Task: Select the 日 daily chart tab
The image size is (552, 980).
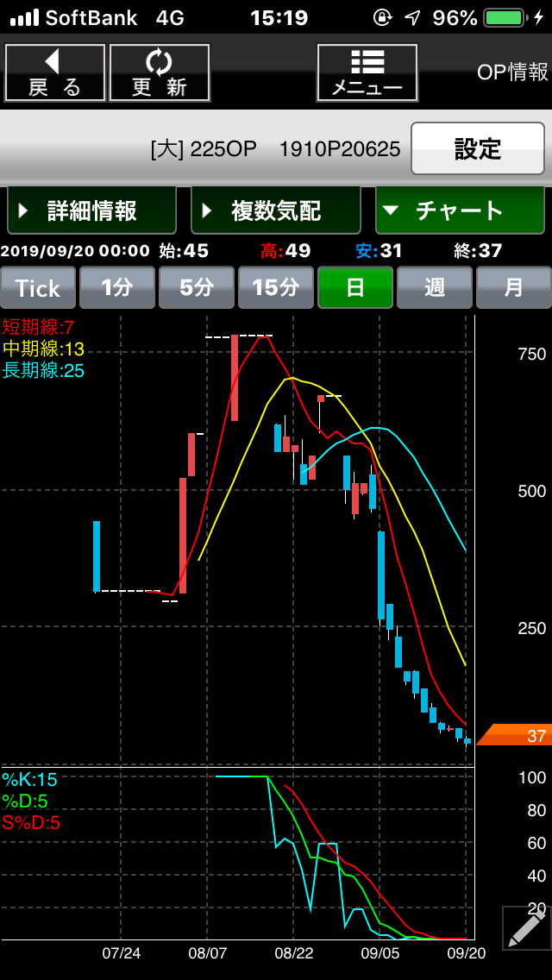Action: pos(355,287)
